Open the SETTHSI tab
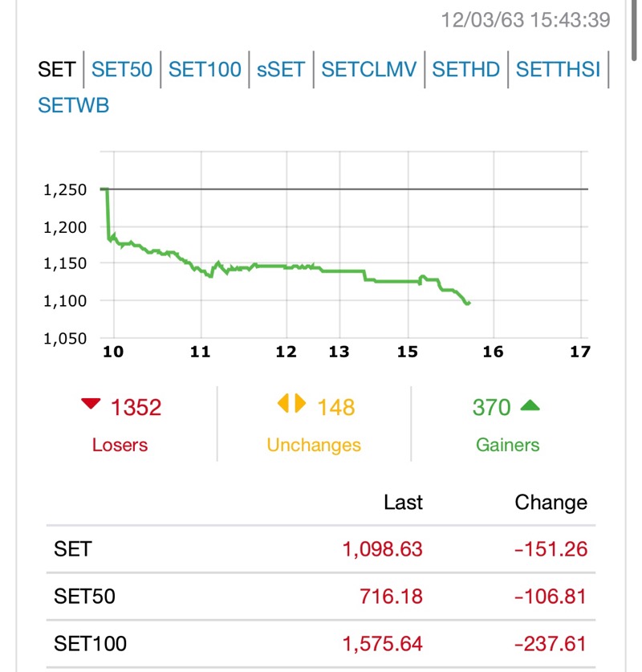This screenshot has height=672, width=642. [x=559, y=69]
